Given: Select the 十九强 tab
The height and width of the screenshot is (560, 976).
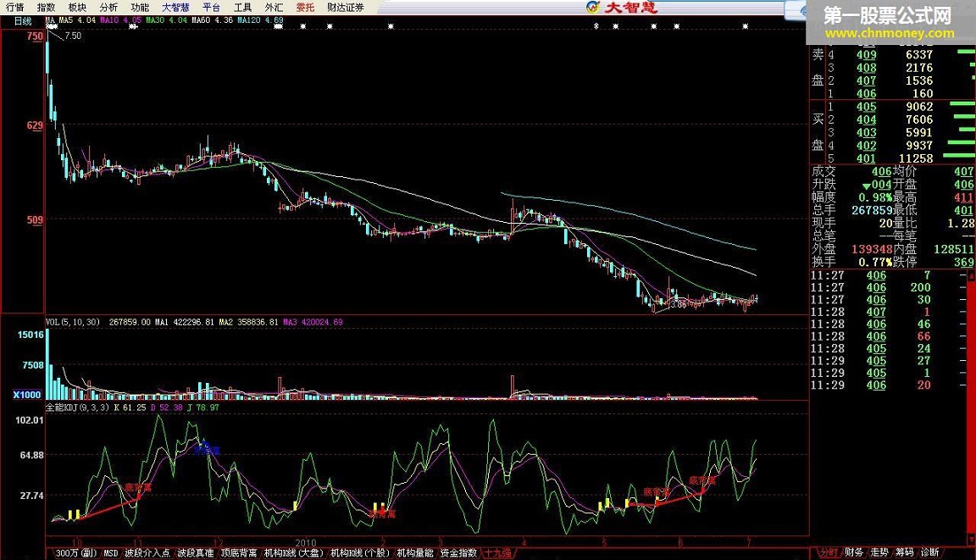Looking at the screenshot, I should tap(498, 552).
